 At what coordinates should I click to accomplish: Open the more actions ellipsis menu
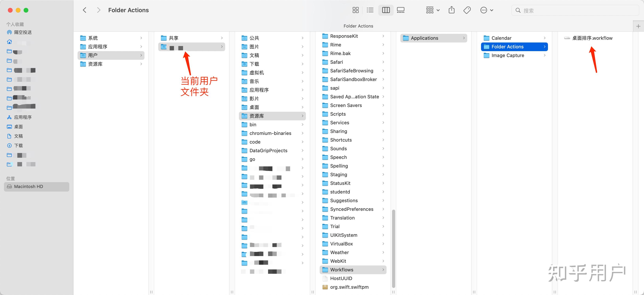pos(487,10)
